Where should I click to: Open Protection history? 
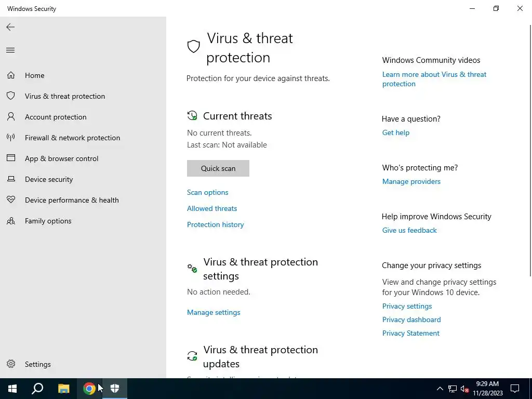pos(216,224)
